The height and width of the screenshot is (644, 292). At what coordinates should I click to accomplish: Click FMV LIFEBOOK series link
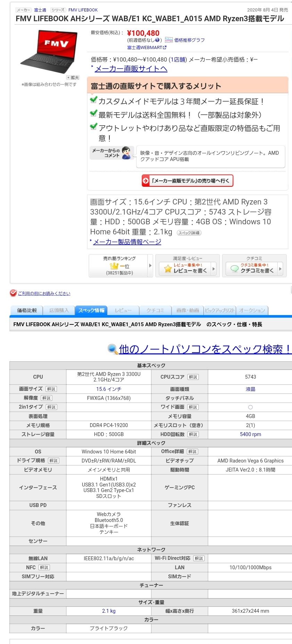click(83, 10)
